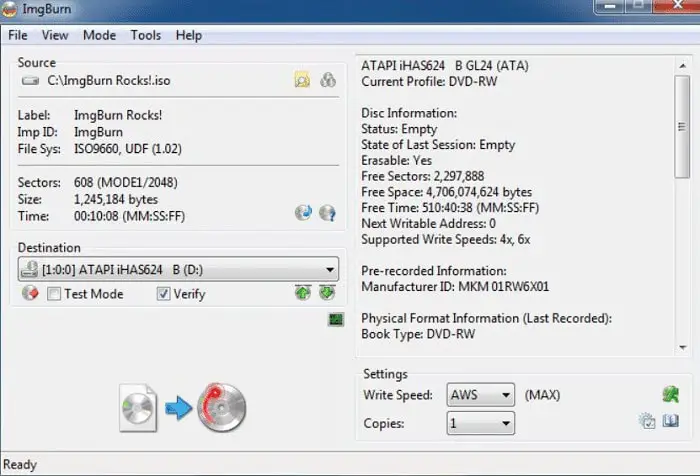The width and height of the screenshot is (700, 476).
Task: Open the File menu
Action: click(x=18, y=35)
